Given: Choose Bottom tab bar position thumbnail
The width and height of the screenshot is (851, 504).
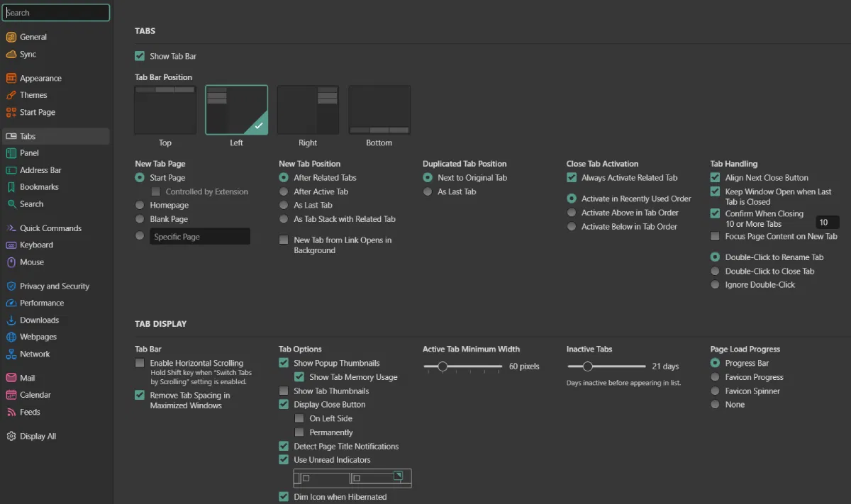Looking at the screenshot, I should tap(379, 111).
